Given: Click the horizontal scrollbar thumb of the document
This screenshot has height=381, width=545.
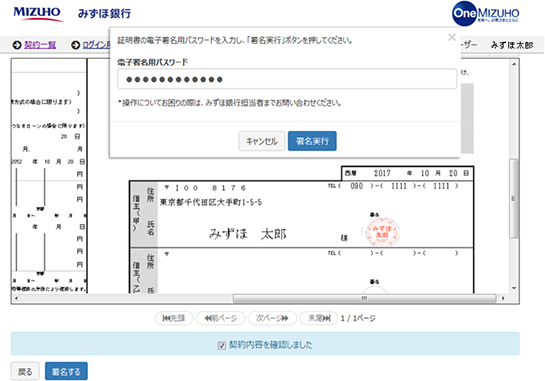Looking at the screenshot, I should [364, 298].
